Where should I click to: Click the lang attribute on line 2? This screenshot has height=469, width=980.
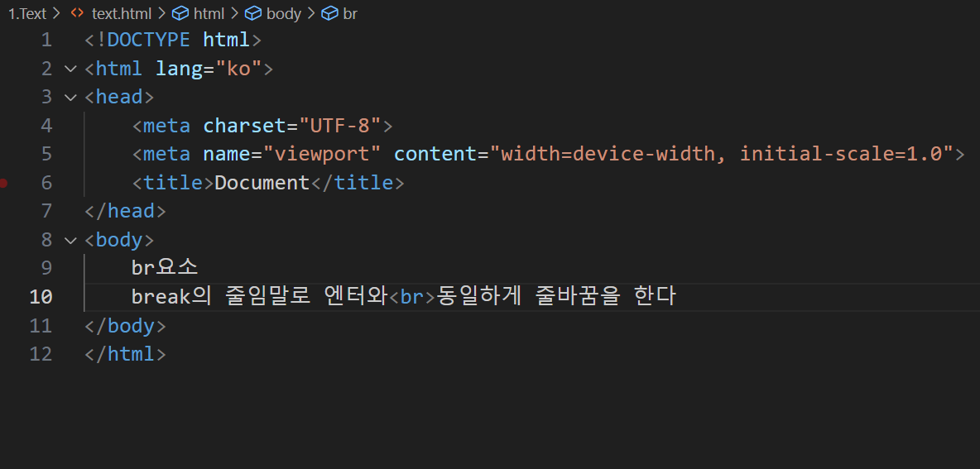[x=179, y=69]
